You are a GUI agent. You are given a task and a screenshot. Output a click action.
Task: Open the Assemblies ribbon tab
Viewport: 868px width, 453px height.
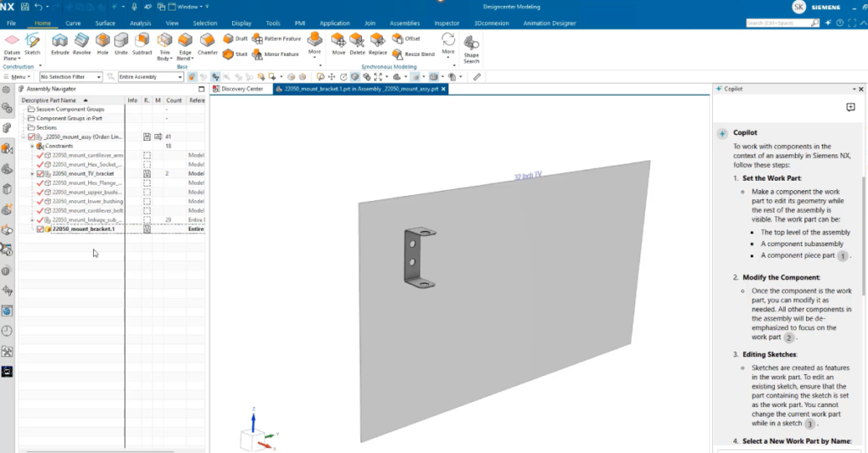tap(404, 23)
